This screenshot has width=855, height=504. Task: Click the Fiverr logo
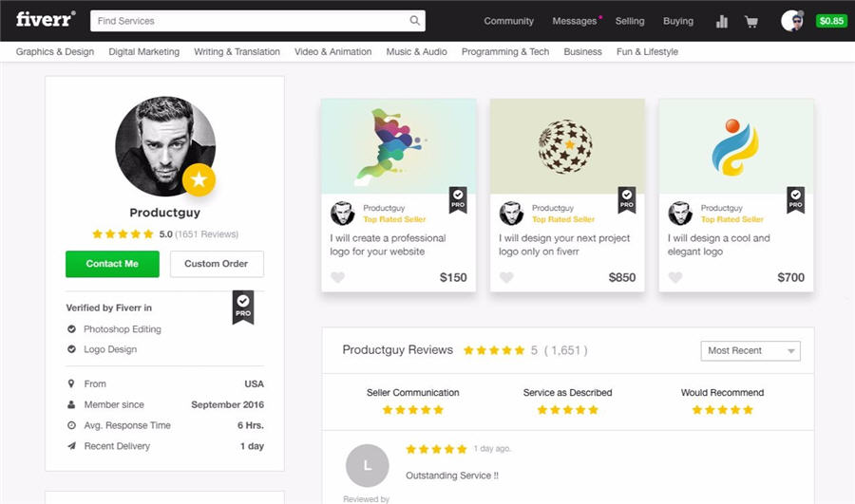click(46, 20)
